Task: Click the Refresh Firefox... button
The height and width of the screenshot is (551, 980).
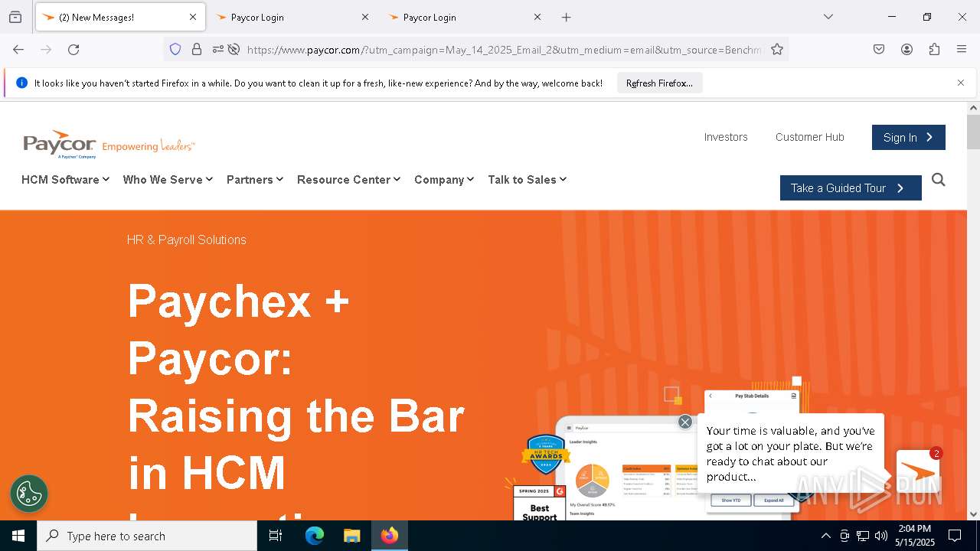Action: [659, 83]
